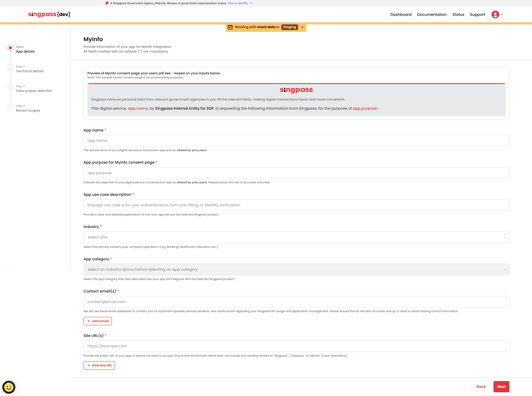This screenshot has width=532, height=396.
Task: Click the red Singapore lion crest icon
Action: (x=107, y=3)
